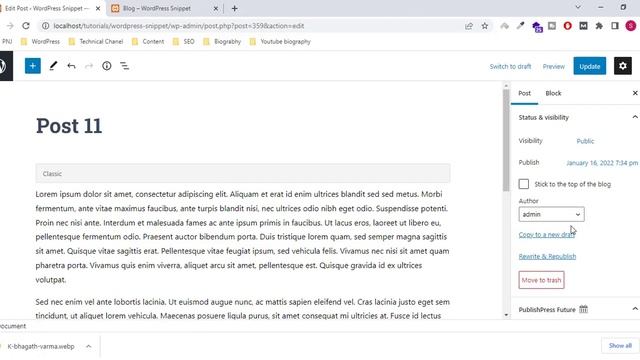Click the color picker eyedropper extension
The image size is (640, 360).
coord(520,26)
